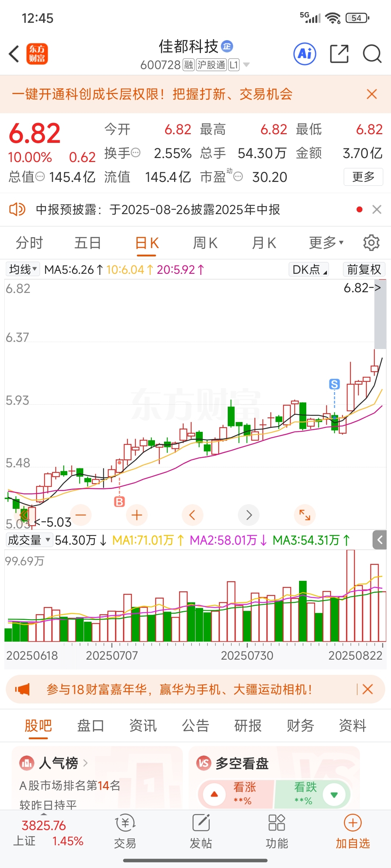
Task: Tap the 换手 info bubble icon
Action: coord(136,153)
